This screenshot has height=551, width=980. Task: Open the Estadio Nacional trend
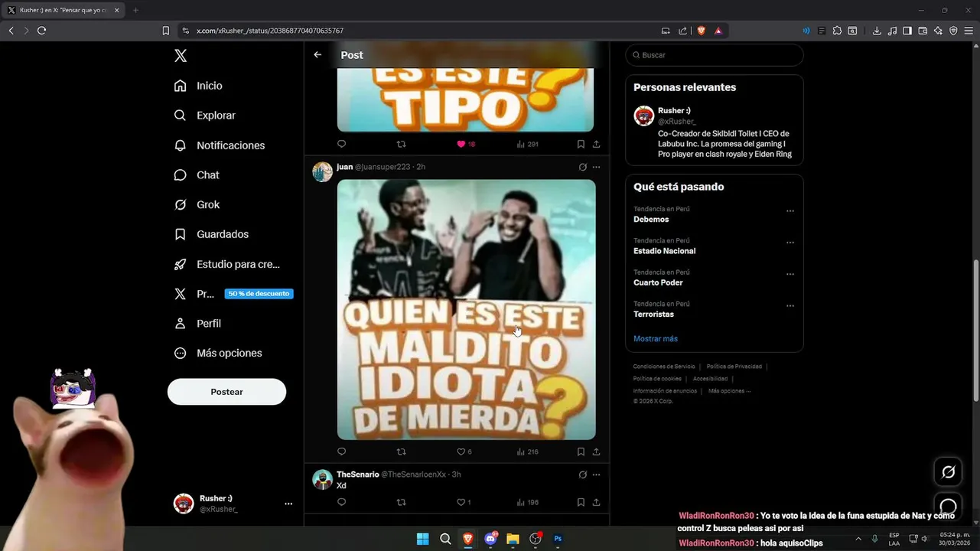point(664,251)
